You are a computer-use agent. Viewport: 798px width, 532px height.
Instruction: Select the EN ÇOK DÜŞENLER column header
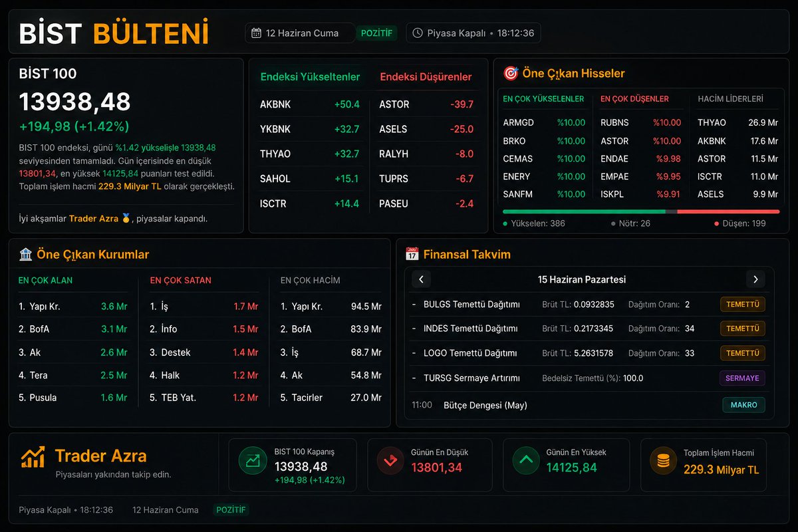[634, 99]
